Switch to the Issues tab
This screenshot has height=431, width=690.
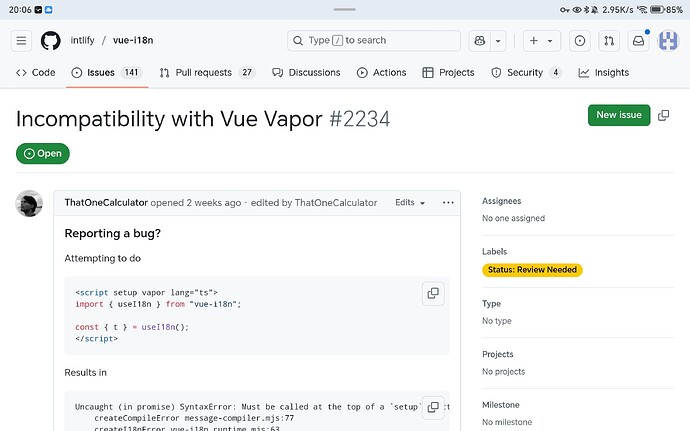pos(107,73)
